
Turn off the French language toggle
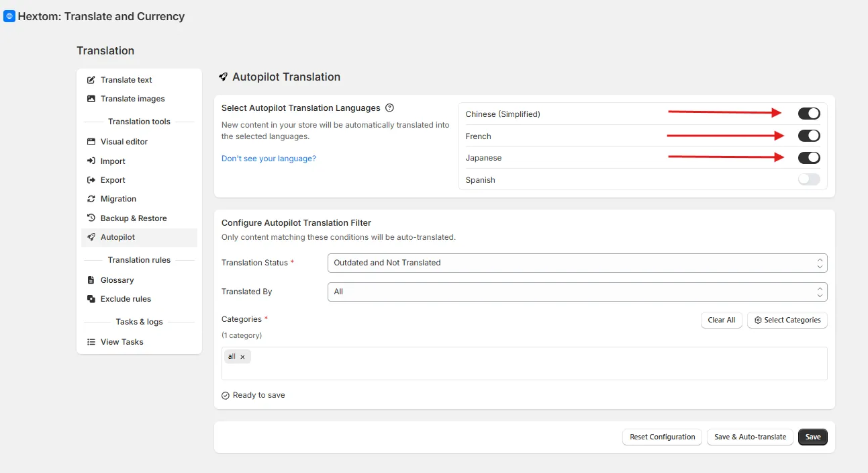coord(809,136)
